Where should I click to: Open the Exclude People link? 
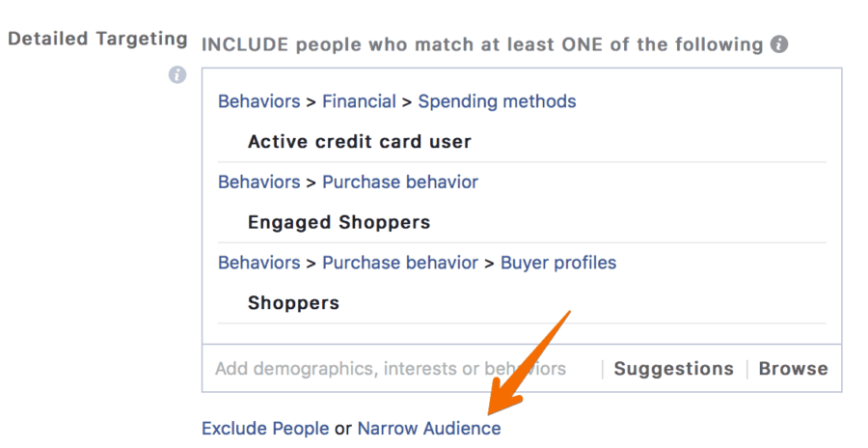tap(265, 429)
